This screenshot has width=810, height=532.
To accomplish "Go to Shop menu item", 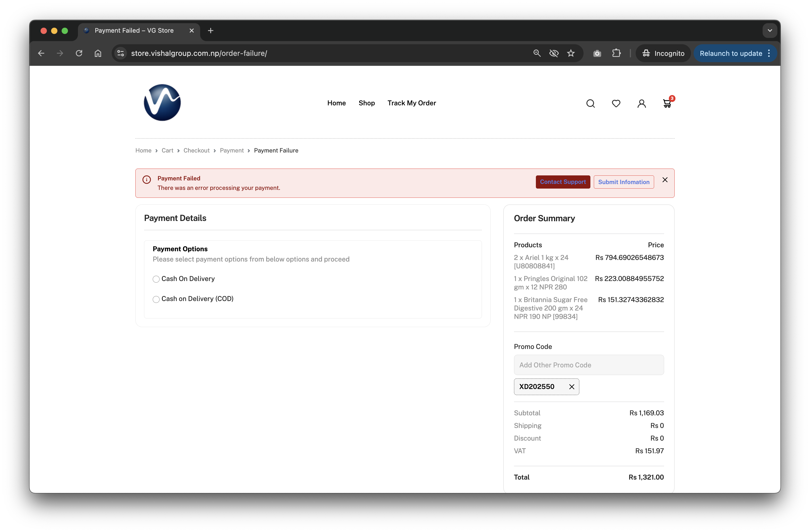I will (367, 103).
